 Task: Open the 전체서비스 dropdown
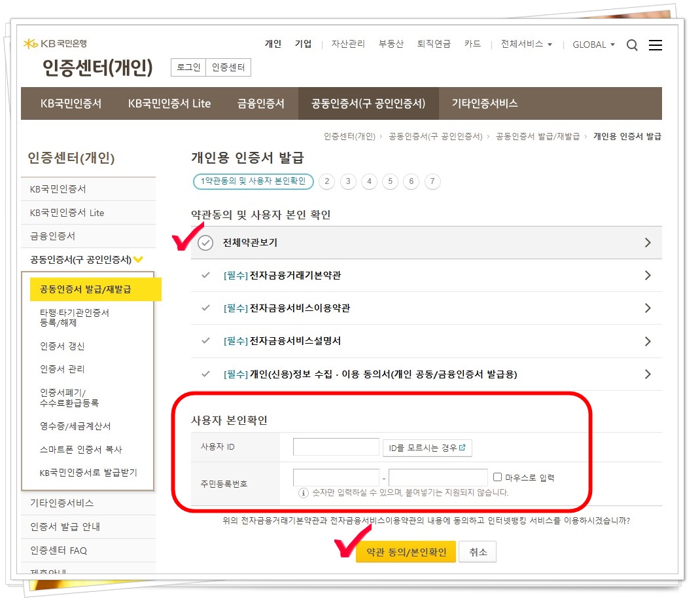point(527,44)
